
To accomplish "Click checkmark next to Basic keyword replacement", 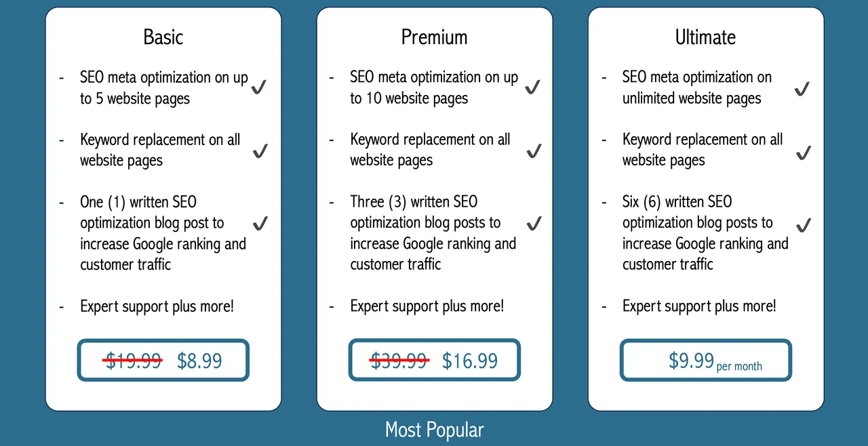I will tap(260, 150).
